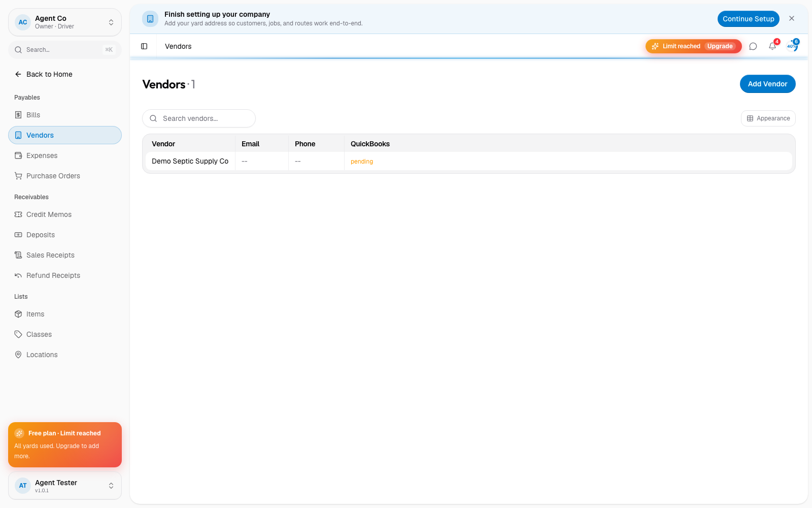Click the Bills icon in sidebar
Viewport: 812px width, 508px height.
point(18,115)
